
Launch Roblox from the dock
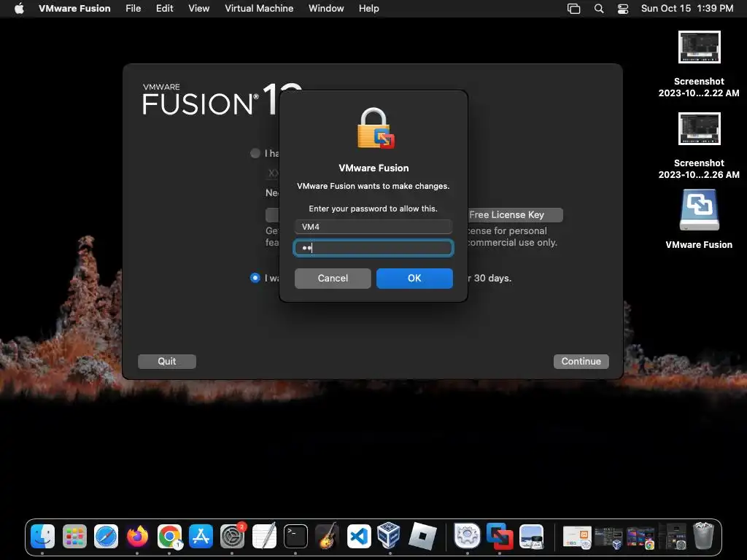tap(422, 537)
